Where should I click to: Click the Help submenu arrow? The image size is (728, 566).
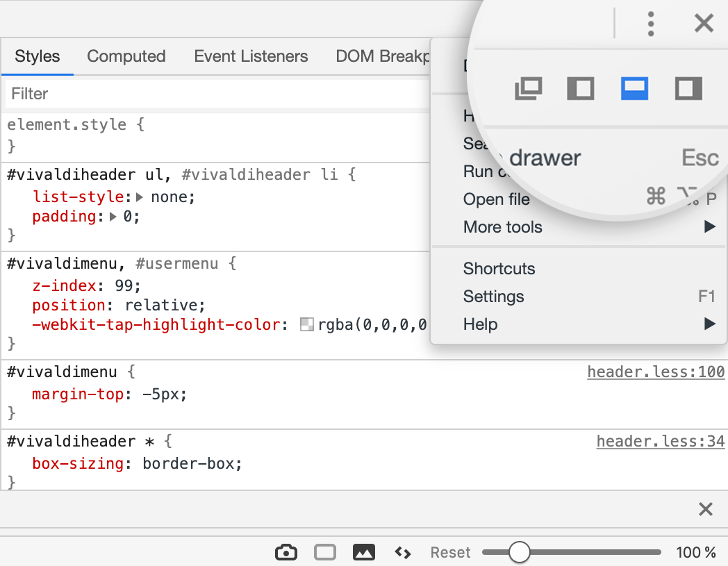click(709, 324)
